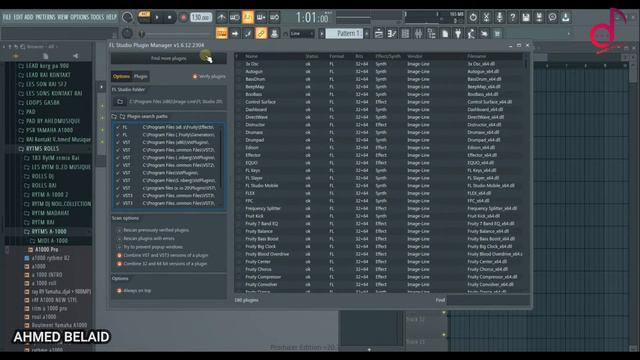Click Verify plugins
Screen dimensions: 640x360
(209, 76)
